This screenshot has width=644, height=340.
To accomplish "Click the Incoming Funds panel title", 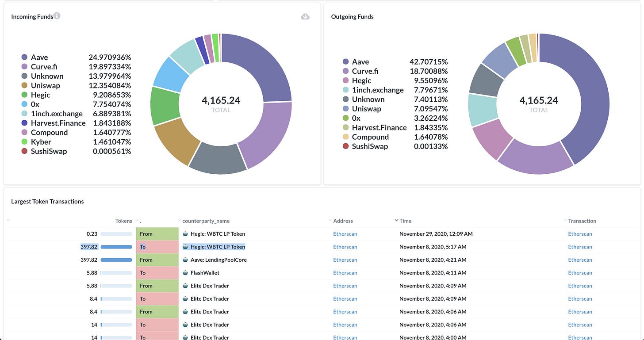I will 32,17.
